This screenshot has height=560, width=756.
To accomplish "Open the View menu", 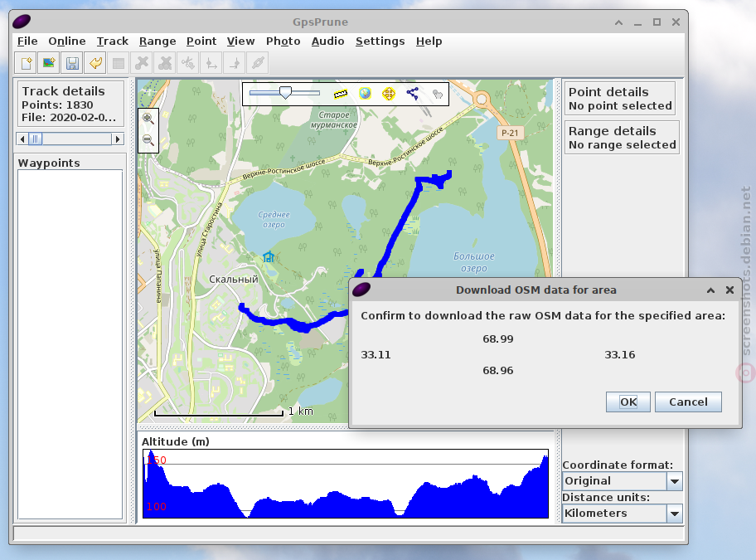I will pyautogui.click(x=240, y=41).
